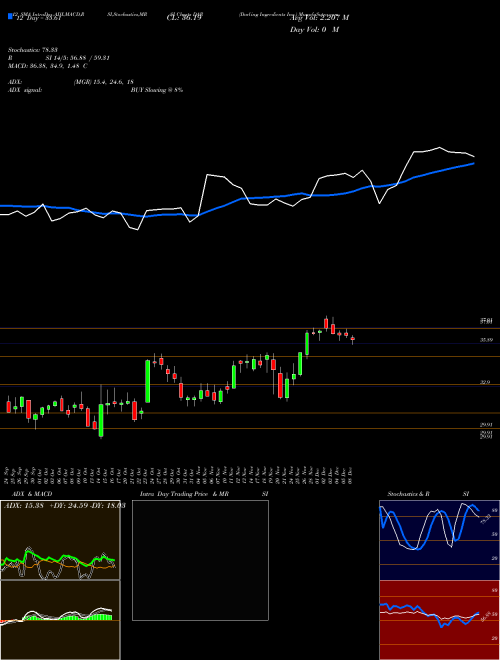500x660 pixels.
Task: Click the 'Avg Vol: 2.207 M' readout
Action: point(319,18)
